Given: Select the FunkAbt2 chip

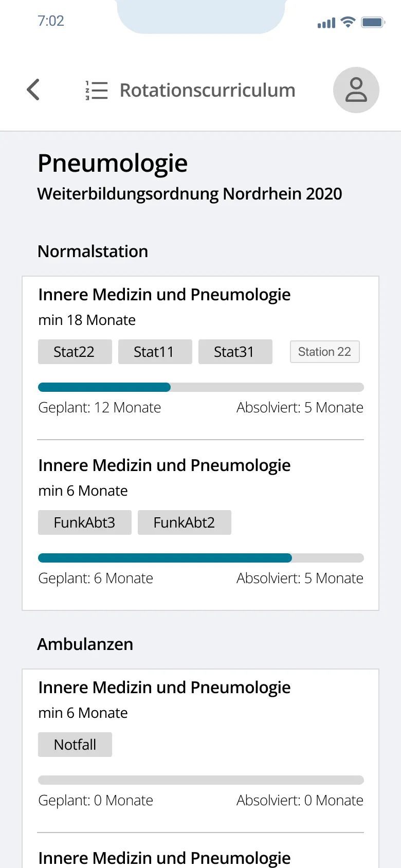Looking at the screenshot, I should coord(184,522).
